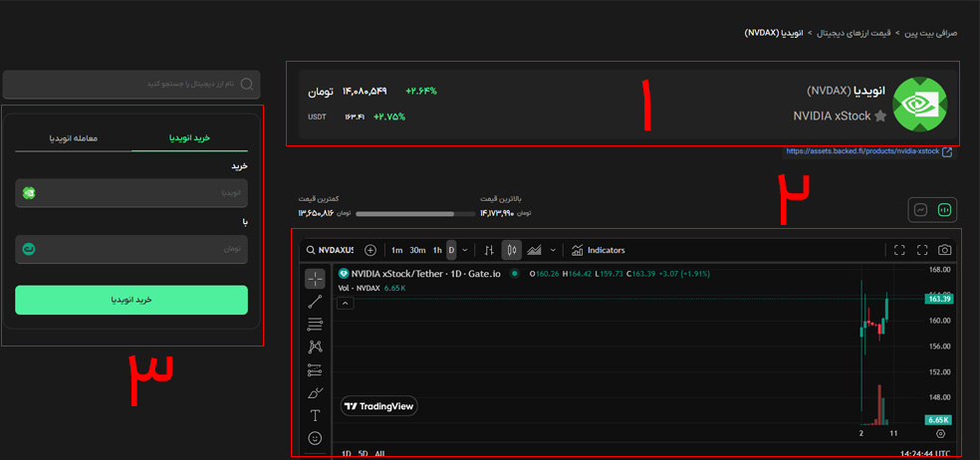Click the green market status dot
This screenshot has width=980, height=460.
click(x=515, y=273)
